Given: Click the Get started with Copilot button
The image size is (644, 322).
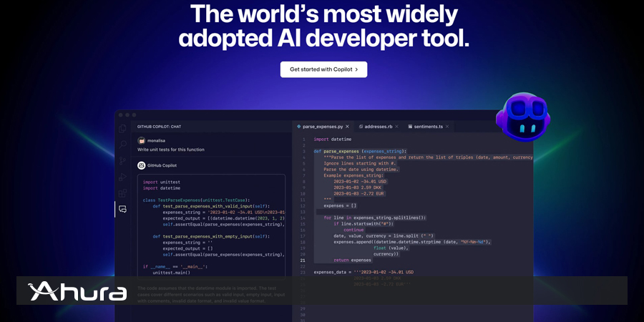Looking at the screenshot, I should [x=323, y=69].
